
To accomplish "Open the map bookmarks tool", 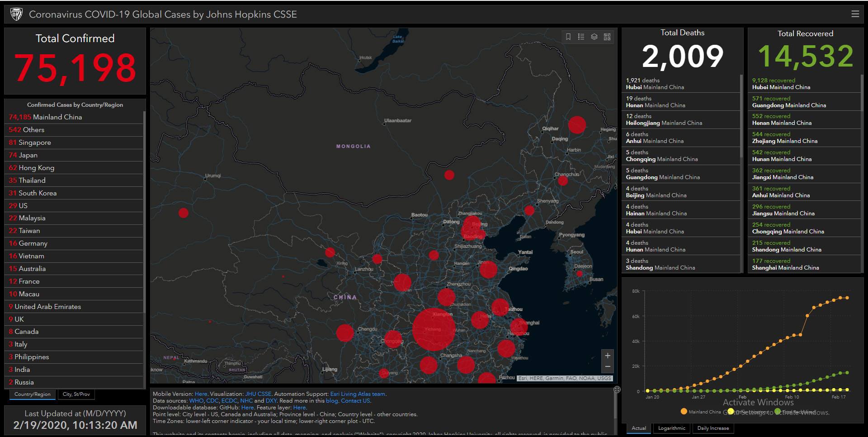I will pyautogui.click(x=568, y=37).
